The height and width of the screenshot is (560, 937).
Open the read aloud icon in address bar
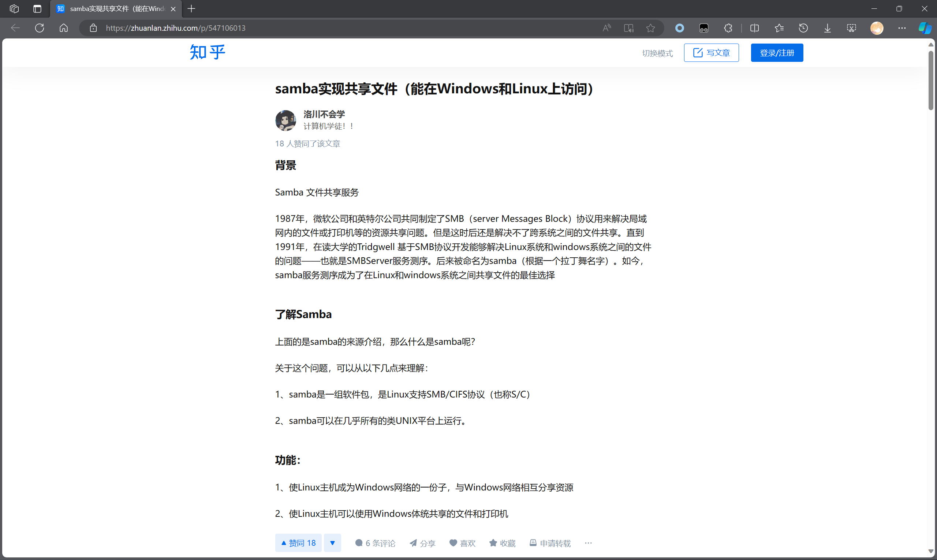click(606, 28)
